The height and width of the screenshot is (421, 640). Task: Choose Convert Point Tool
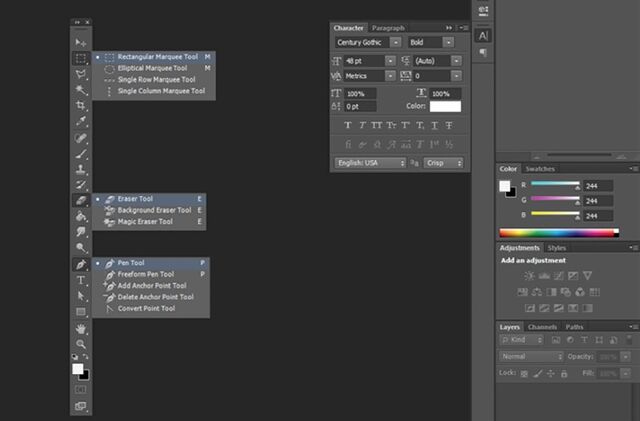click(x=151, y=309)
